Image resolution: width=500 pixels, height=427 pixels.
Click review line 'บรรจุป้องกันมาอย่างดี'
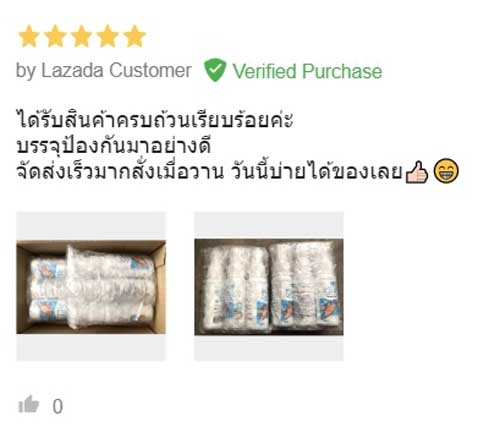tap(114, 146)
